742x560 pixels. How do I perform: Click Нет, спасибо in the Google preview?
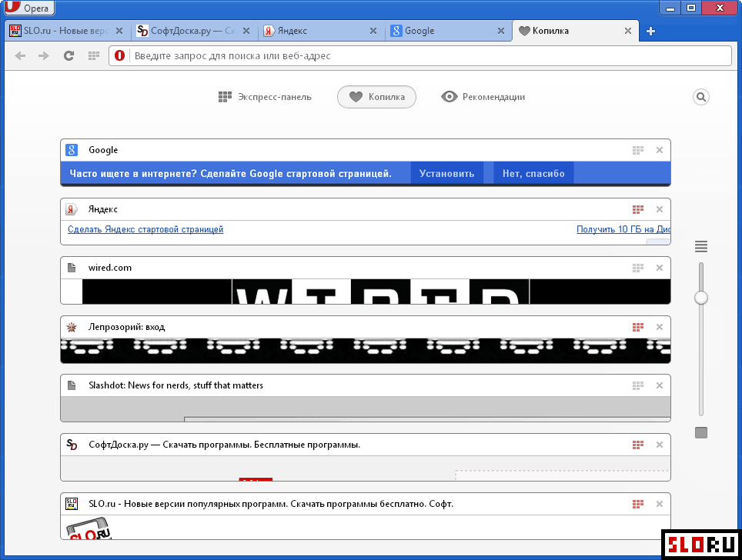tap(533, 174)
